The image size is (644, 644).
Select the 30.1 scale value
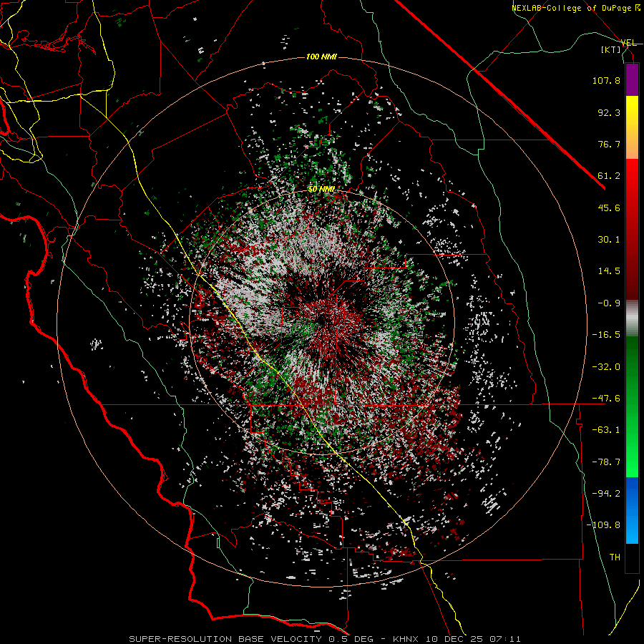[x=609, y=240]
